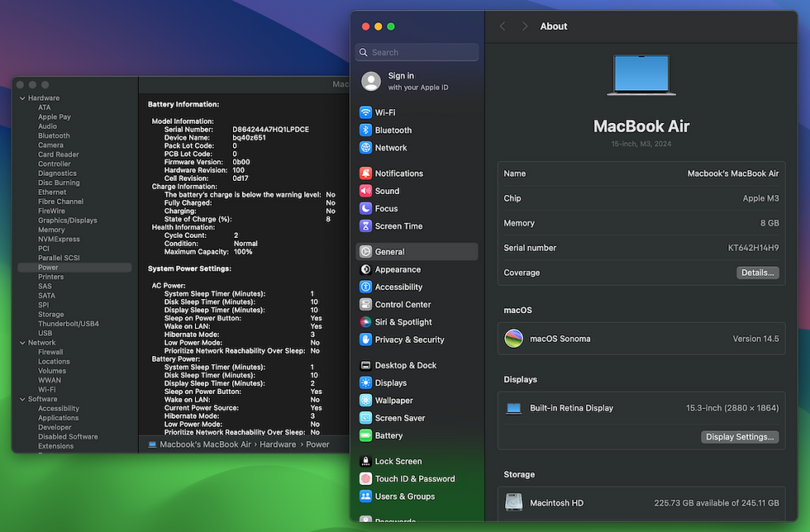Select USB in the Hardware list

pyautogui.click(x=45, y=333)
